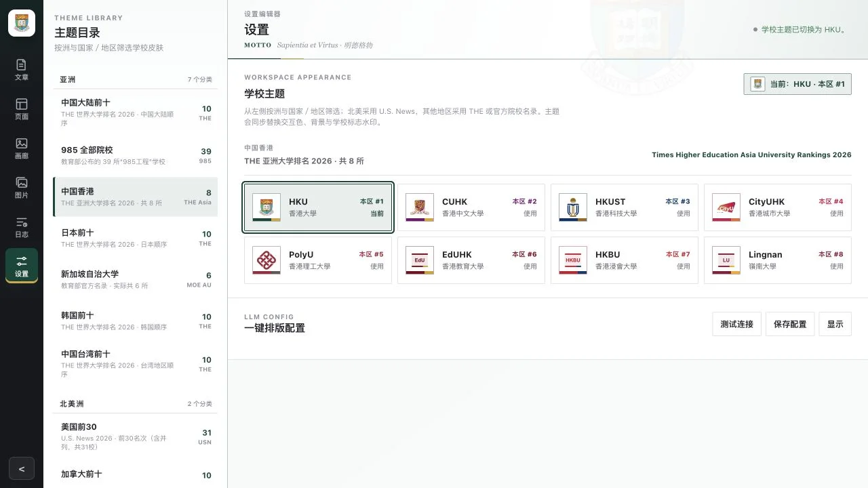The height and width of the screenshot is (488, 868).
Task: Open the 日志 logs section
Action: pyautogui.click(x=22, y=227)
